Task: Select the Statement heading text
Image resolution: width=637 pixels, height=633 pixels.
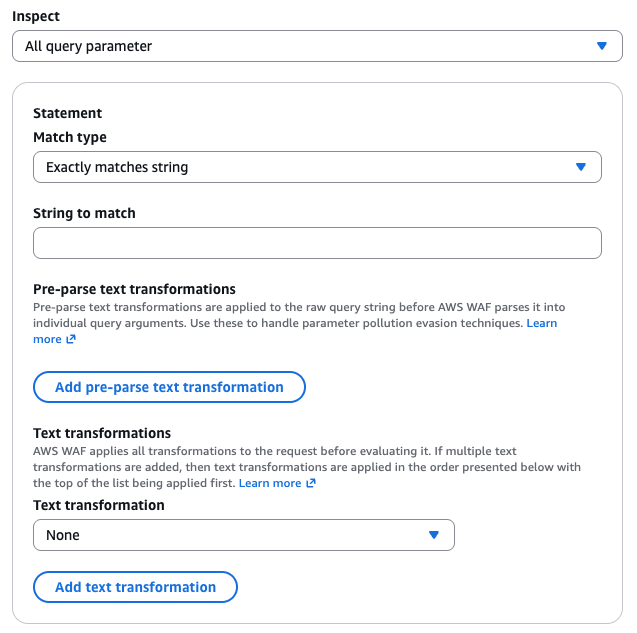Action: click(67, 113)
